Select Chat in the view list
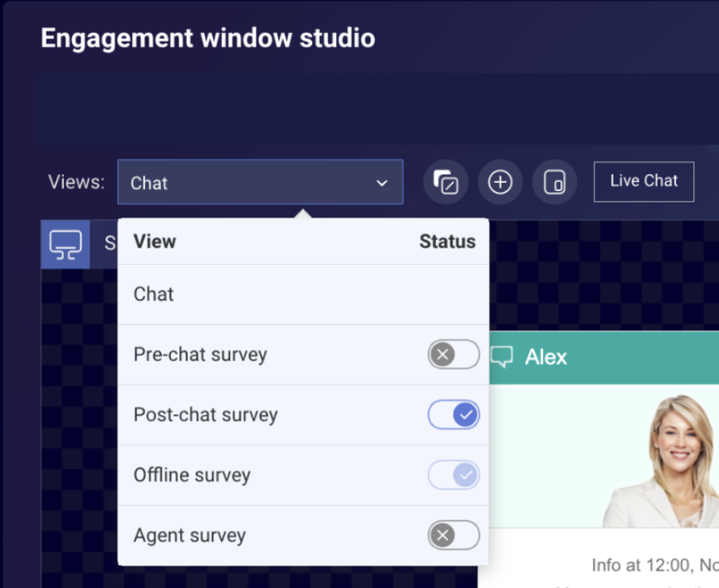This screenshot has height=588, width=719. [x=303, y=295]
